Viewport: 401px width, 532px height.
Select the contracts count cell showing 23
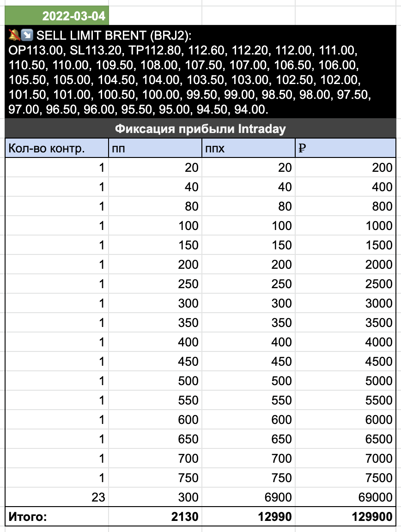[57, 497]
